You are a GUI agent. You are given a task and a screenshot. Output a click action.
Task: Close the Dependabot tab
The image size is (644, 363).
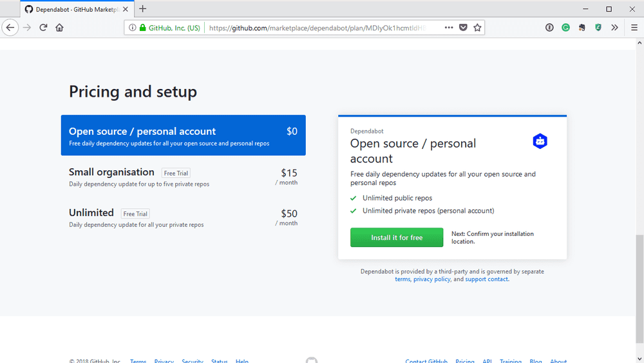coord(126,9)
